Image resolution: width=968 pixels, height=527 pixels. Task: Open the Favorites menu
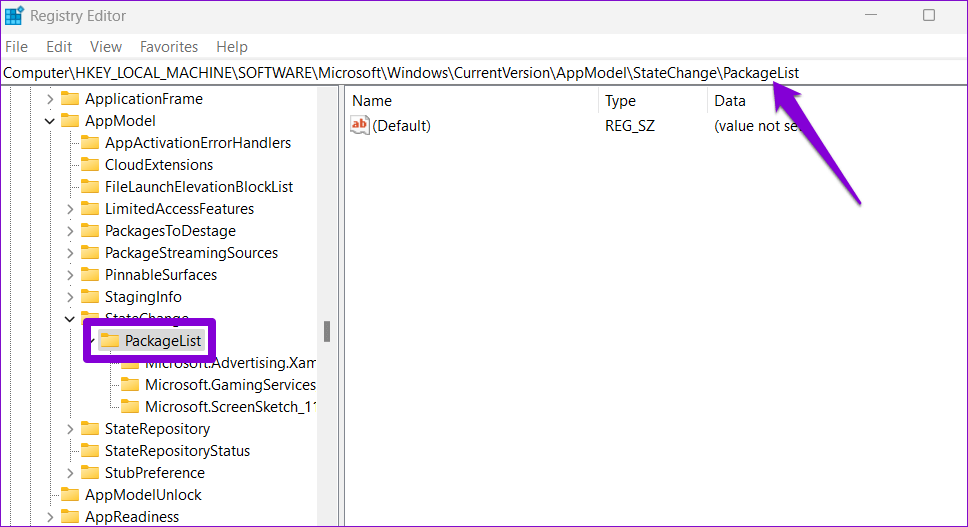[168, 47]
